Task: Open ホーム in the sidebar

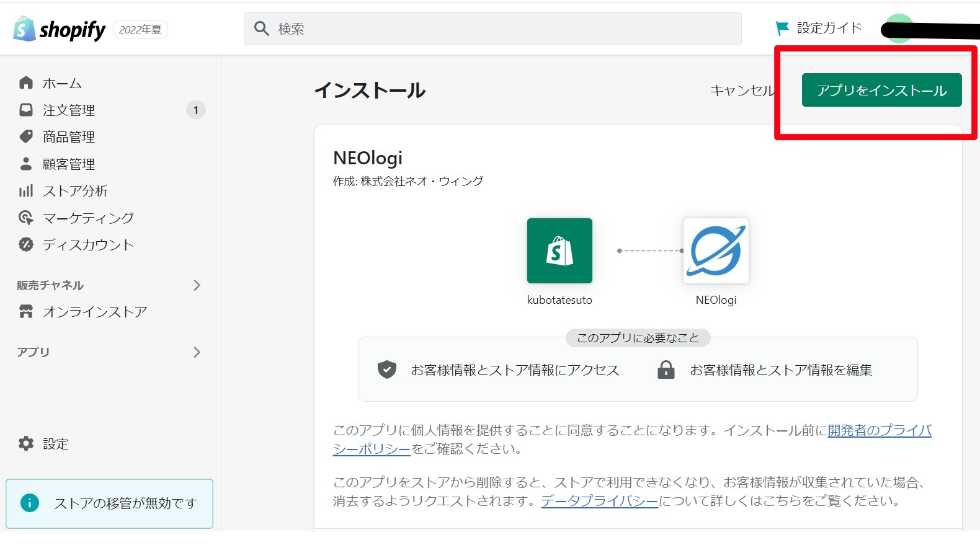Action: pyautogui.click(x=62, y=83)
